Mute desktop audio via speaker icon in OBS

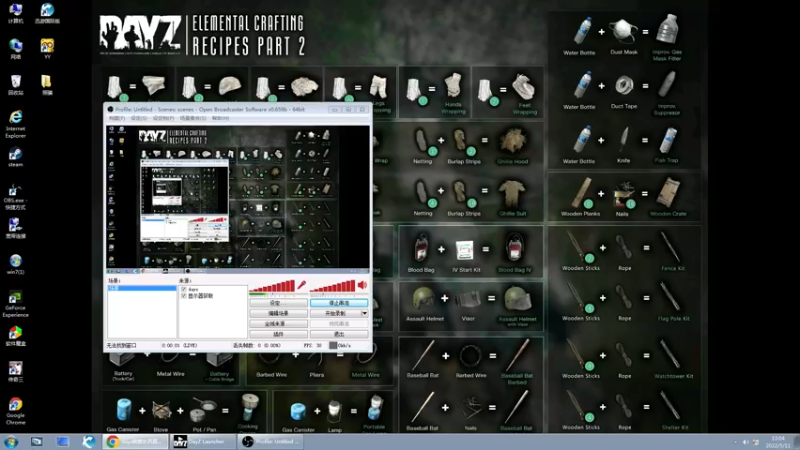362,285
